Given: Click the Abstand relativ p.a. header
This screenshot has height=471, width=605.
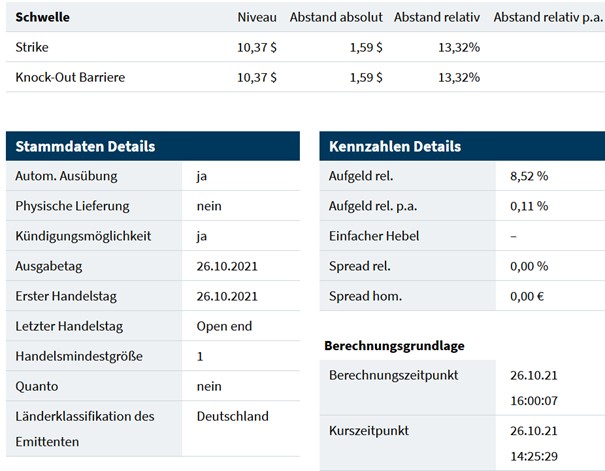Looking at the screenshot, I should [548, 17].
